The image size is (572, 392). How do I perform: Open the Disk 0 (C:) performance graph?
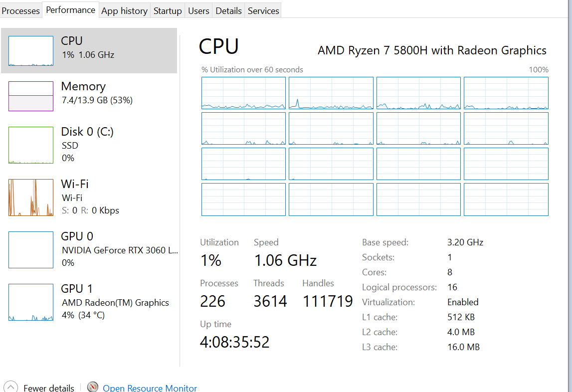(x=31, y=145)
